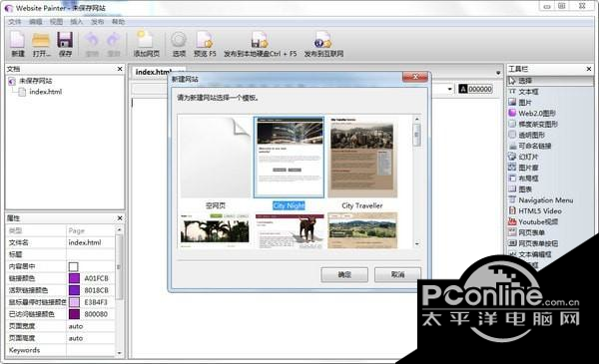Click the 文件名 value index.html field
This screenshot has height=364, width=599.
tap(90, 242)
